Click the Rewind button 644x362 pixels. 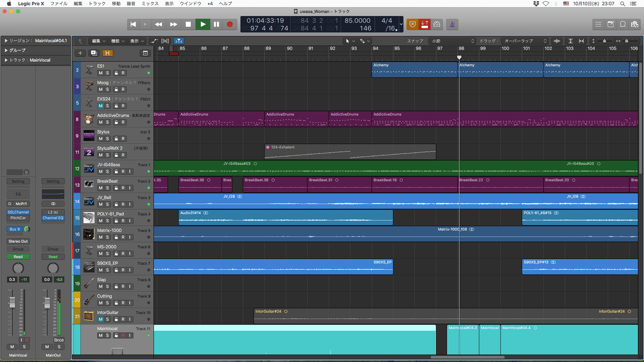(159, 24)
